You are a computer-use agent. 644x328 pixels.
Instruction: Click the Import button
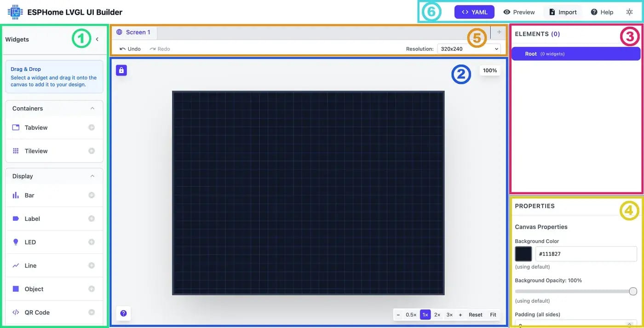[x=563, y=12]
